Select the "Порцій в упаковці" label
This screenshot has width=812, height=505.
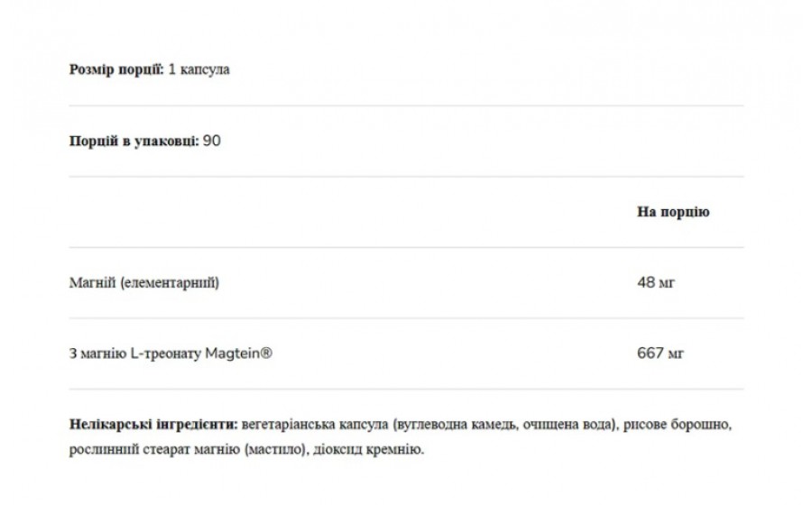coord(134,141)
